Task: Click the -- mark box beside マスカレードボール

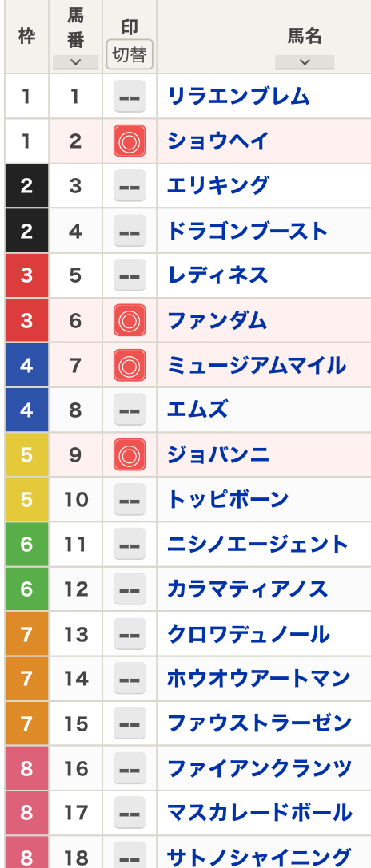Action: (x=130, y=813)
